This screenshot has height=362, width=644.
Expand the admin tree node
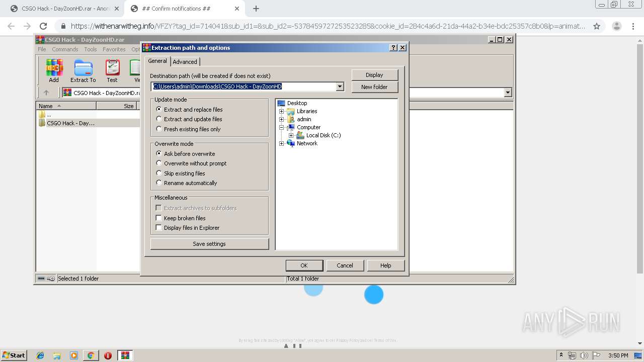coord(282,119)
